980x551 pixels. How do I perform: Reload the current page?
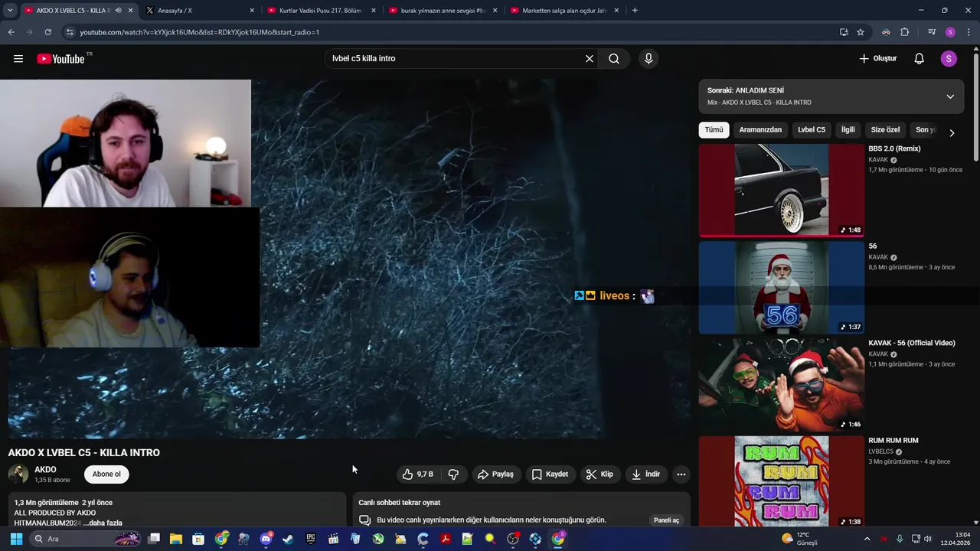47,32
